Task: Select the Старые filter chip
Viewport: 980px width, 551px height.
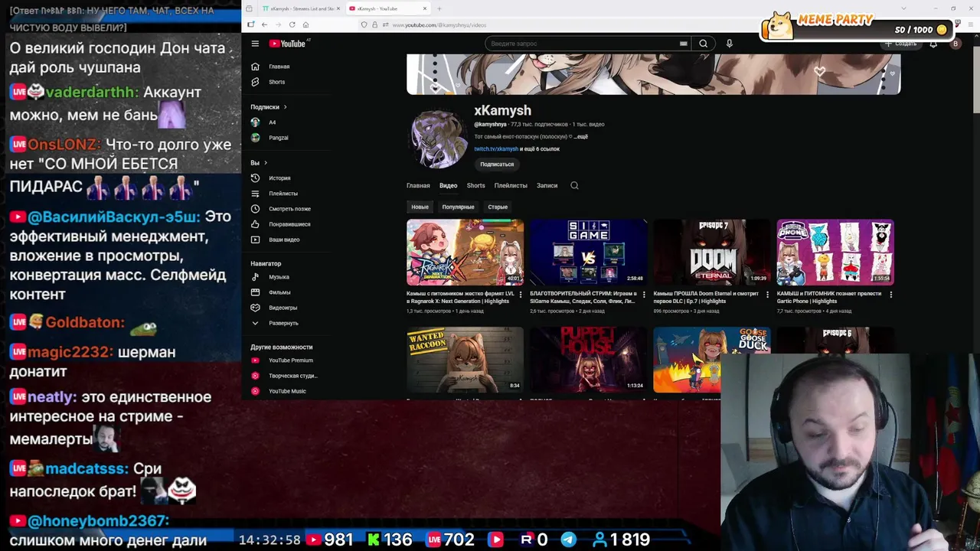Action: coord(498,207)
